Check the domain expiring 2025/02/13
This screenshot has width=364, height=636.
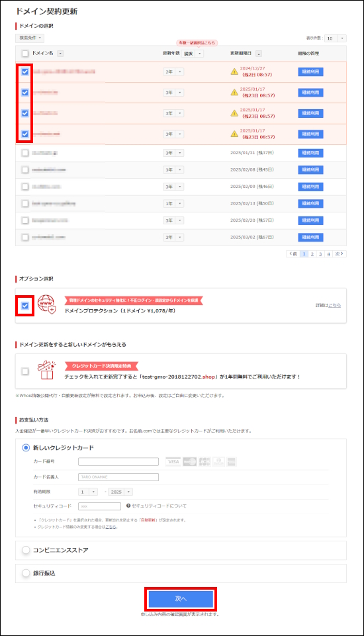click(x=25, y=203)
